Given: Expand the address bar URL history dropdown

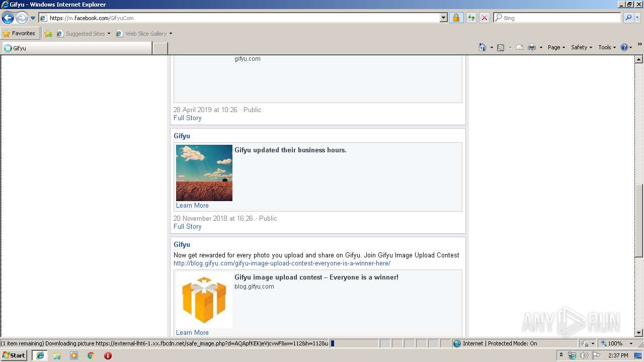Looking at the screenshot, I should point(443,18).
